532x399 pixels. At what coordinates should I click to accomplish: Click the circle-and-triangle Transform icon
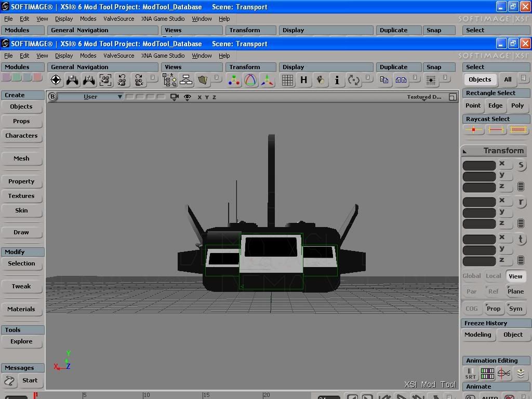(250, 80)
